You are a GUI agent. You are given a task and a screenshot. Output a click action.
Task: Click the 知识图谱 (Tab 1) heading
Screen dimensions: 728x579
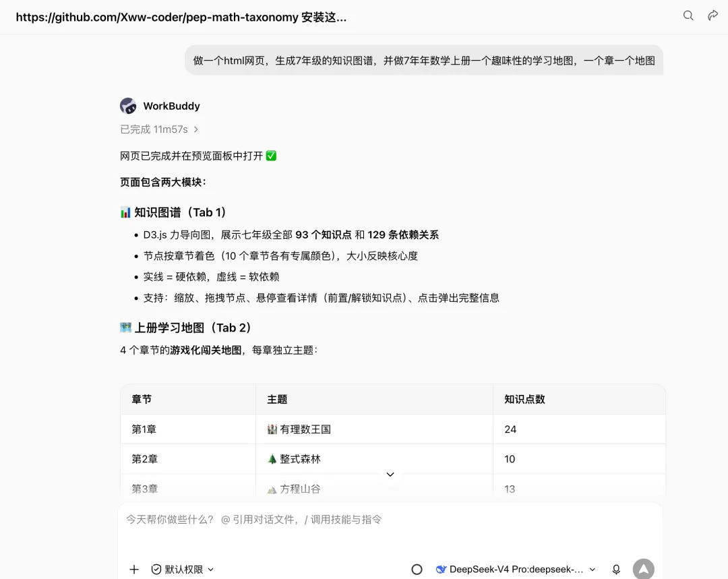point(180,212)
